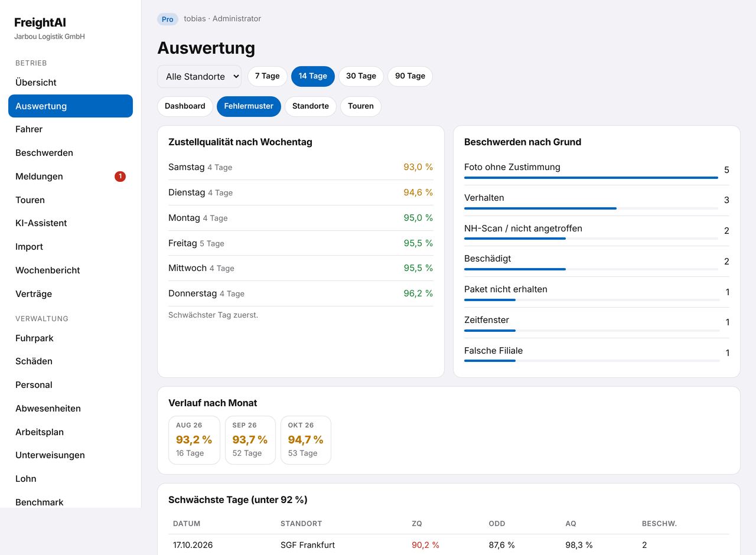Click the Pro plan badge

click(168, 19)
